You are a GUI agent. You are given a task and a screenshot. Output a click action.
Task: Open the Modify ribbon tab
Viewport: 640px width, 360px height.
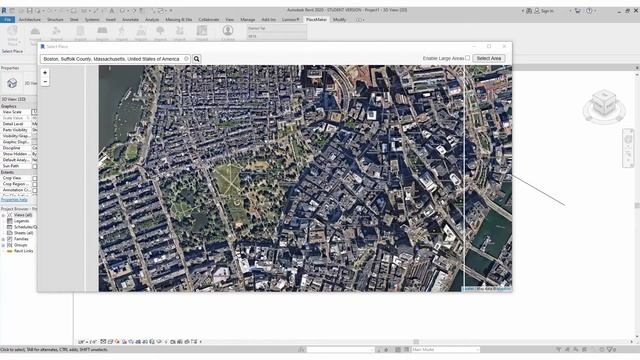point(339,20)
